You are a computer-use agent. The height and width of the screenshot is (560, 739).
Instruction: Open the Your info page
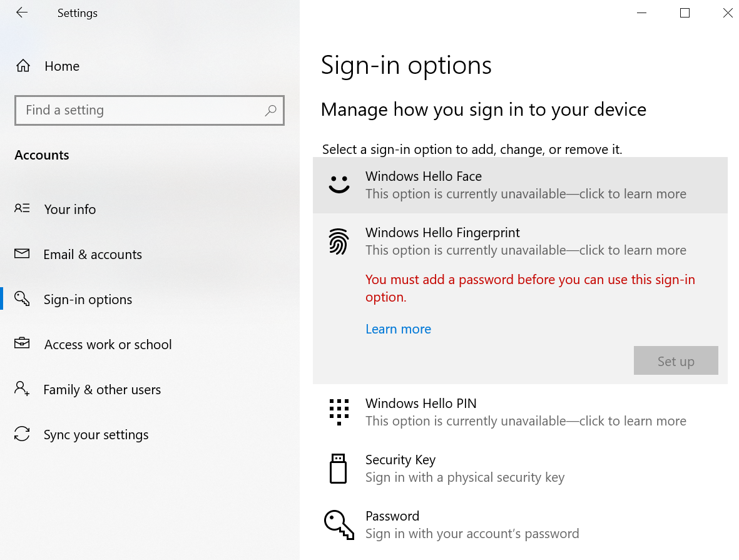(150, 209)
